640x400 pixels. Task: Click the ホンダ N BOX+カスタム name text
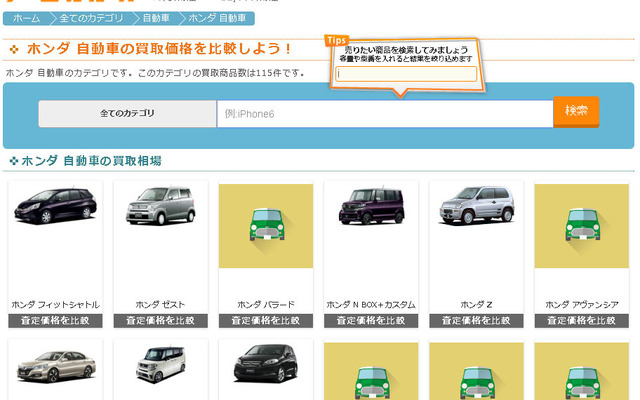tap(371, 304)
